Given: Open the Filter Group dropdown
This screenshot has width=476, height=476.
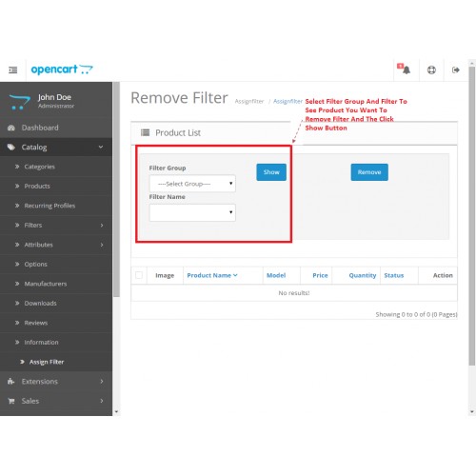Looking at the screenshot, I should pyautogui.click(x=192, y=184).
